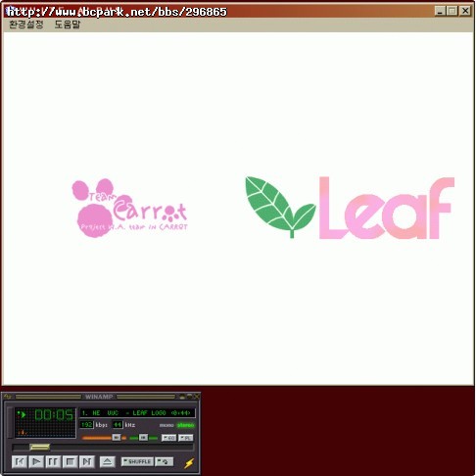
Task: Click the scrolling song title 'LEAF LOGO'
Action: (149, 413)
